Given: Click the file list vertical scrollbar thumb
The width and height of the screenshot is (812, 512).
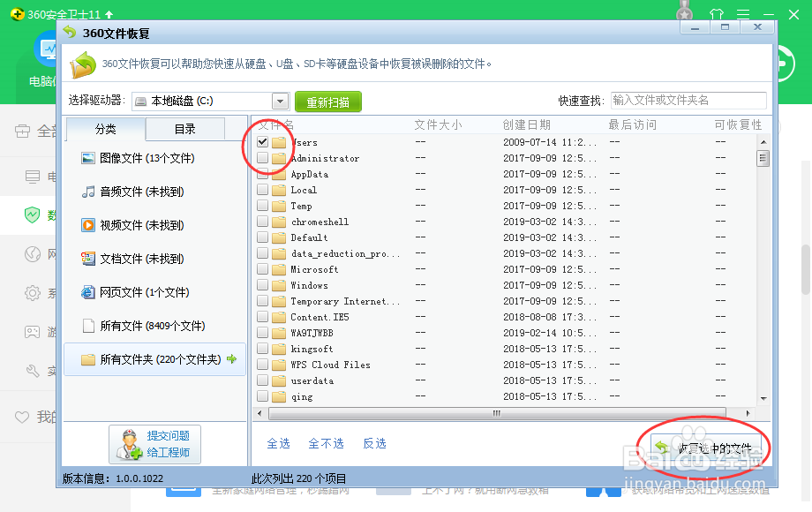Looking at the screenshot, I should [x=763, y=158].
